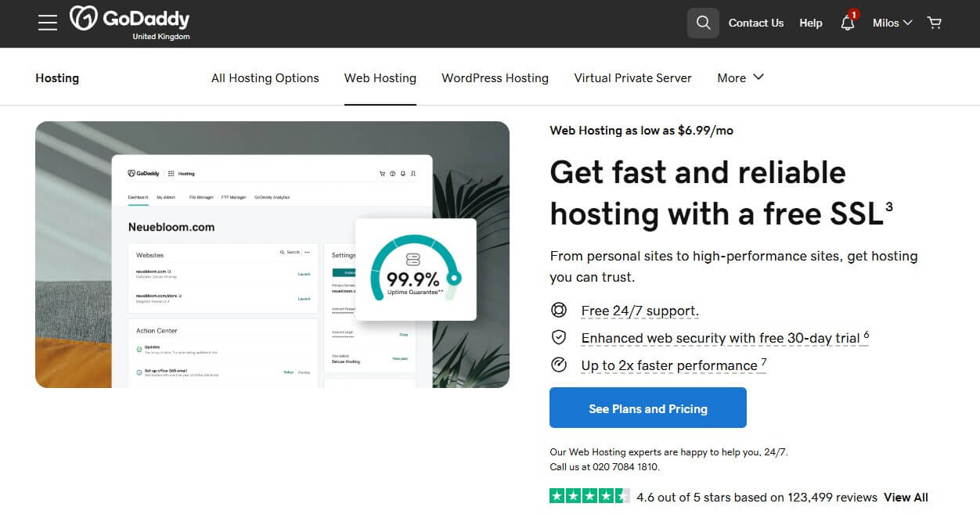Open the hamburger navigation menu

pyautogui.click(x=48, y=23)
